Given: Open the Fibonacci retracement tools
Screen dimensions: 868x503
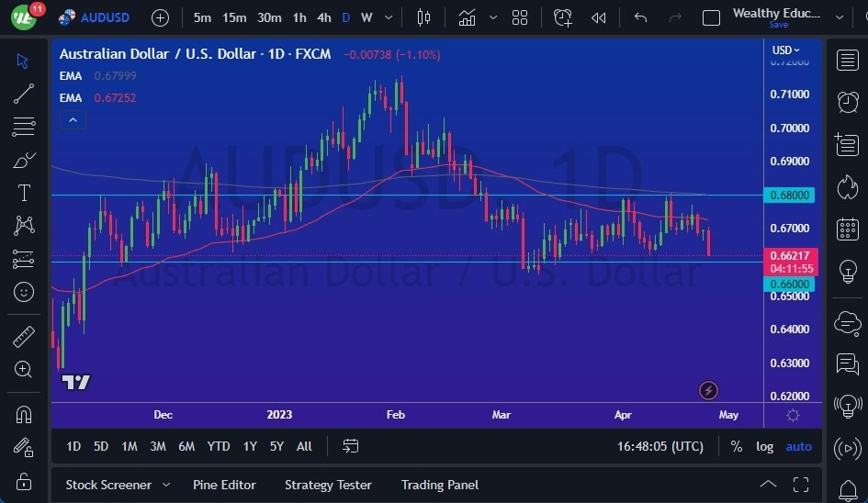Looking at the screenshot, I should tap(23, 127).
